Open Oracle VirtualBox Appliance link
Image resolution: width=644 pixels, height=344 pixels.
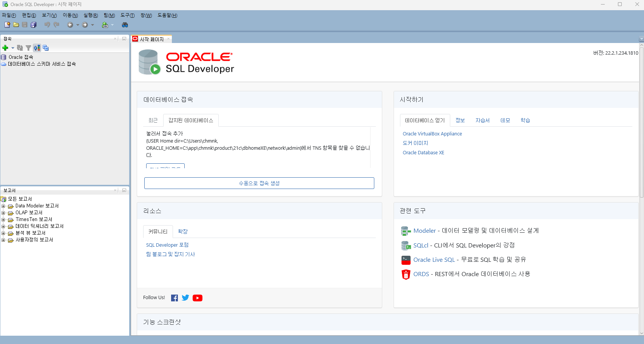click(x=432, y=134)
